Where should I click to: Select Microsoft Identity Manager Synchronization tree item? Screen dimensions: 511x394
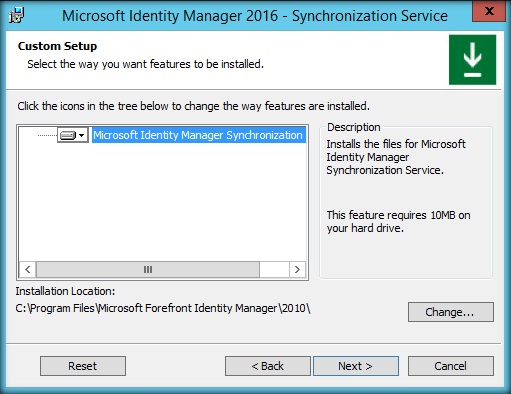coord(199,135)
